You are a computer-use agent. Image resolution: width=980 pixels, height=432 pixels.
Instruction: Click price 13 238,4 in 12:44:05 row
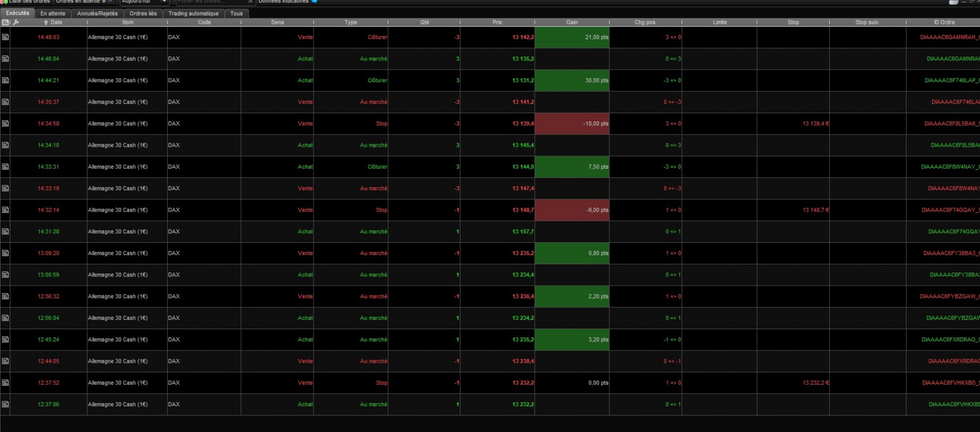pyautogui.click(x=523, y=361)
